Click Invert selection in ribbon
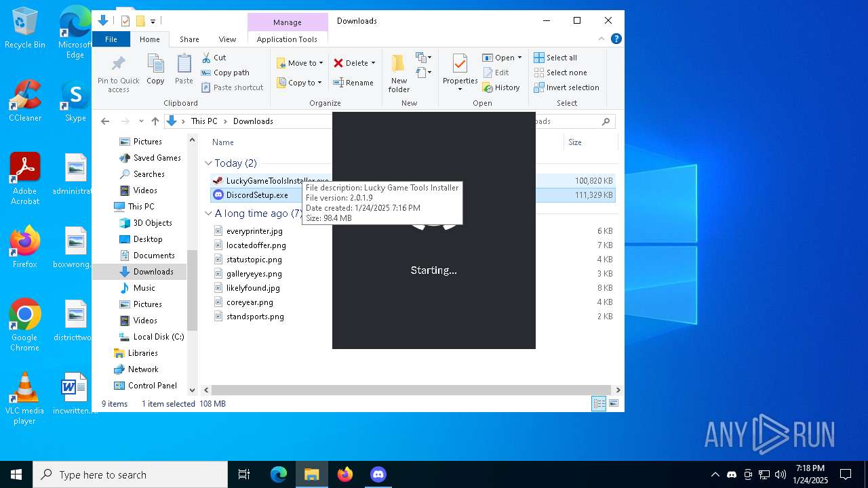Image resolution: width=868 pixels, height=488 pixels. click(x=566, y=87)
